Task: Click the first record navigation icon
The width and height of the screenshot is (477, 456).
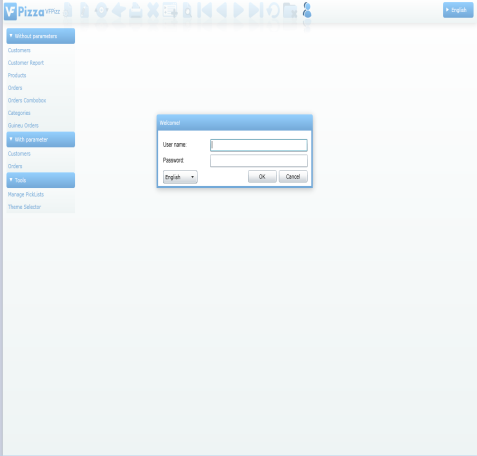Action: (205, 10)
